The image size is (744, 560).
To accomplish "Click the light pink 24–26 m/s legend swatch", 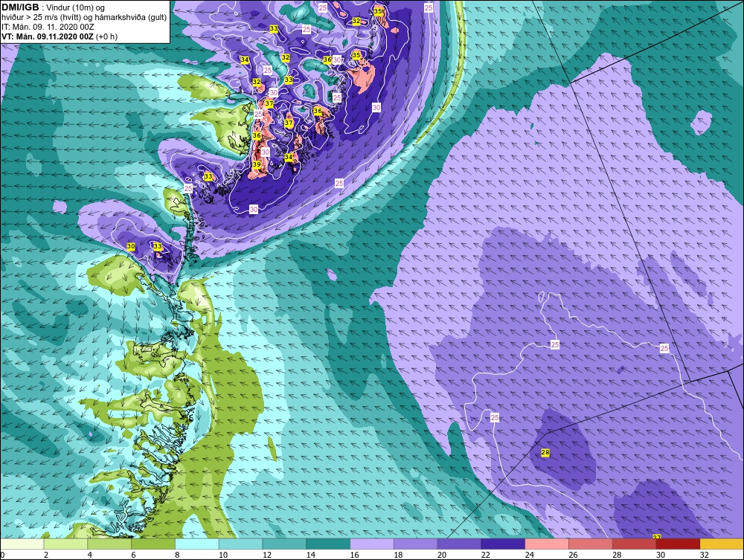I will tap(547, 544).
